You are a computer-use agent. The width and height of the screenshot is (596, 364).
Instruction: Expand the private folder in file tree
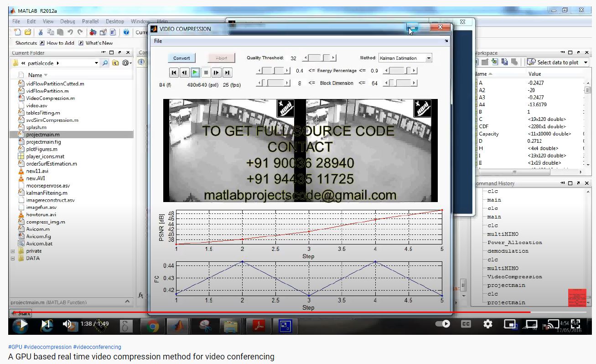[13, 251]
